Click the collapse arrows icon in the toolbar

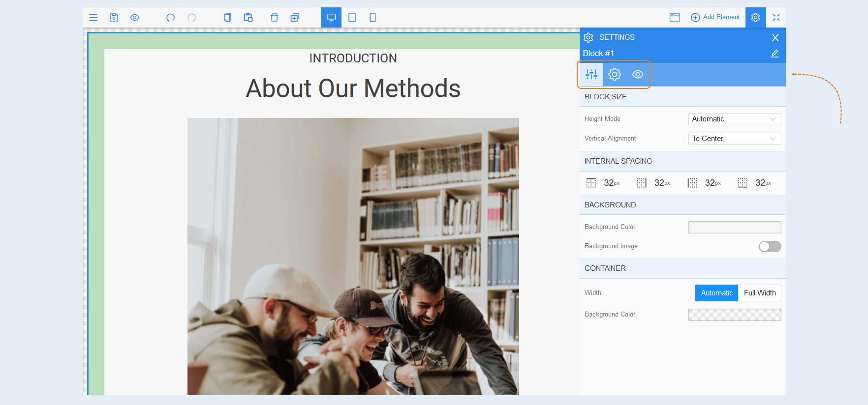pyautogui.click(x=776, y=18)
